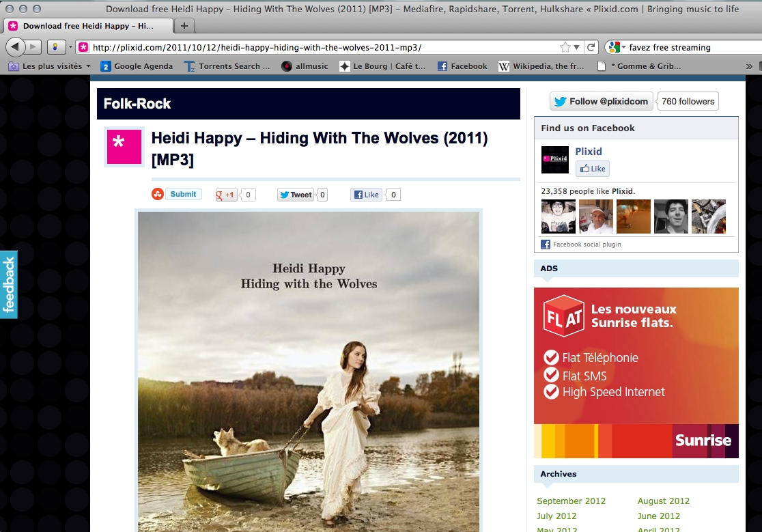Click the browser back arrow button
Viewport: 762px width, 532px height.
click(x=15, y=47)
